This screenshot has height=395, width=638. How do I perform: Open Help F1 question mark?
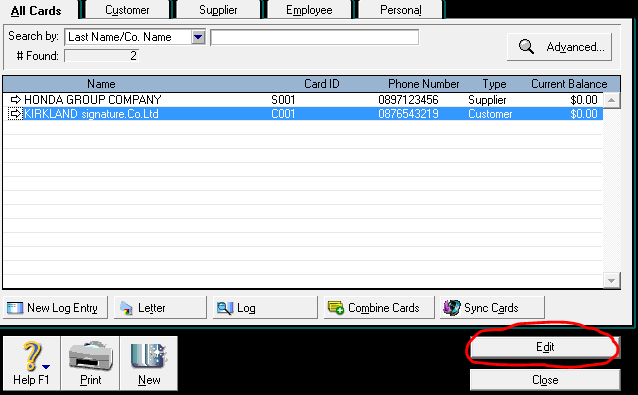click(x=32, y=356)
